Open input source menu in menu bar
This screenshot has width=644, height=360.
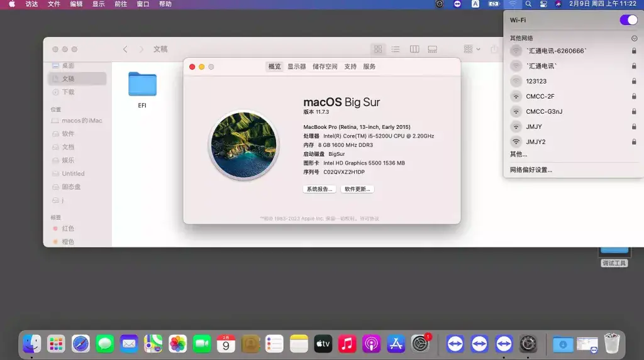[x=475, y=4]
